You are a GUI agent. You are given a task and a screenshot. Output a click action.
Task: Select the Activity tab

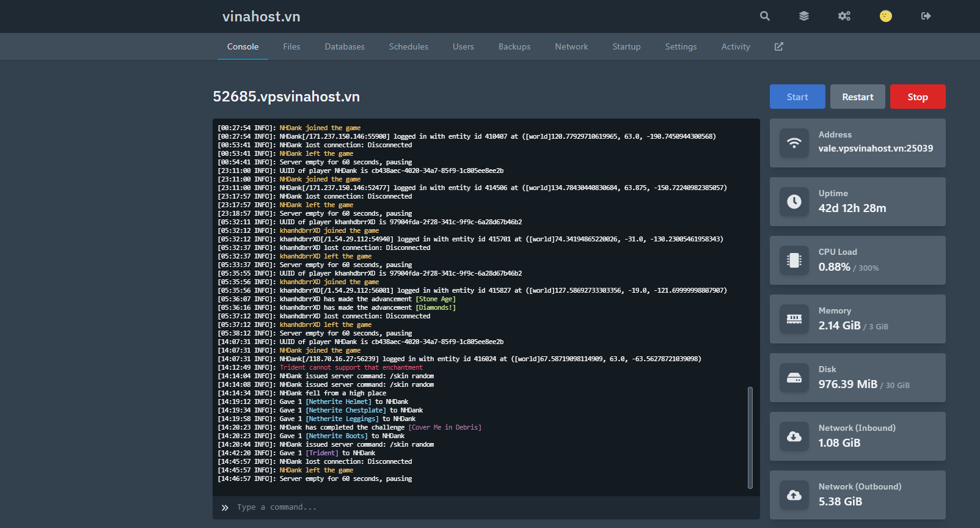click(x=735, y=47)
